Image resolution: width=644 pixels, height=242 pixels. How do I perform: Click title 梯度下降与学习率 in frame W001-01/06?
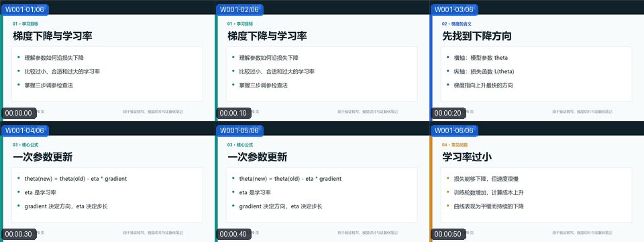pyautogui.click(x=52, y=36)
